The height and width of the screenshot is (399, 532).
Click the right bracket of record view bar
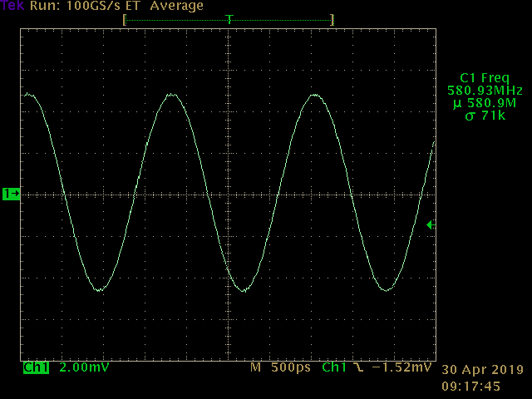point(332,19)
